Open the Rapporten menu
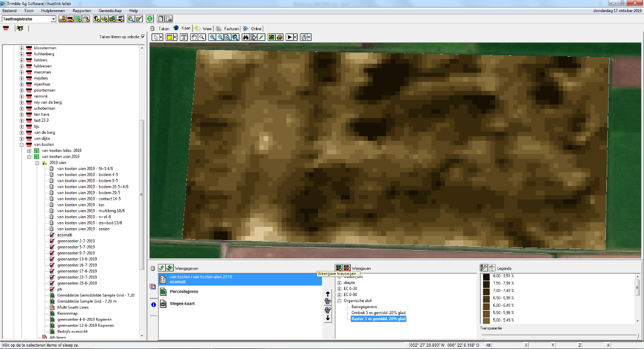The width and height of the screenshot is (644, 349). 81,10
